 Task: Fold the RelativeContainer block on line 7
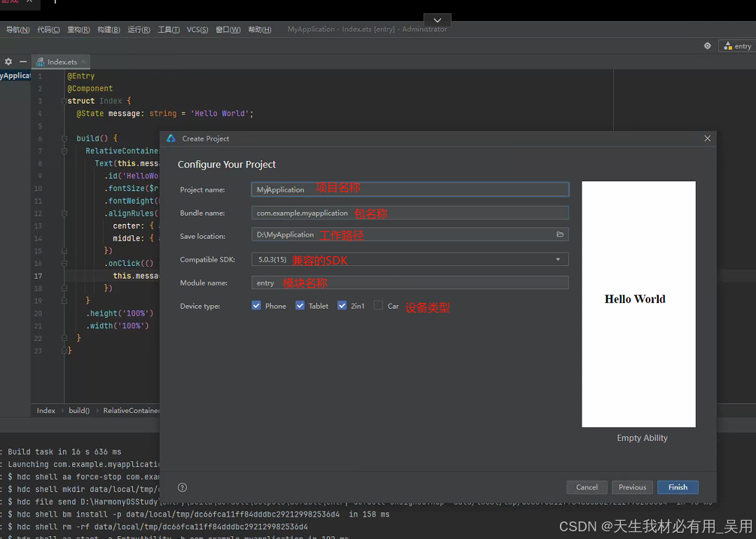pos(64,151)
